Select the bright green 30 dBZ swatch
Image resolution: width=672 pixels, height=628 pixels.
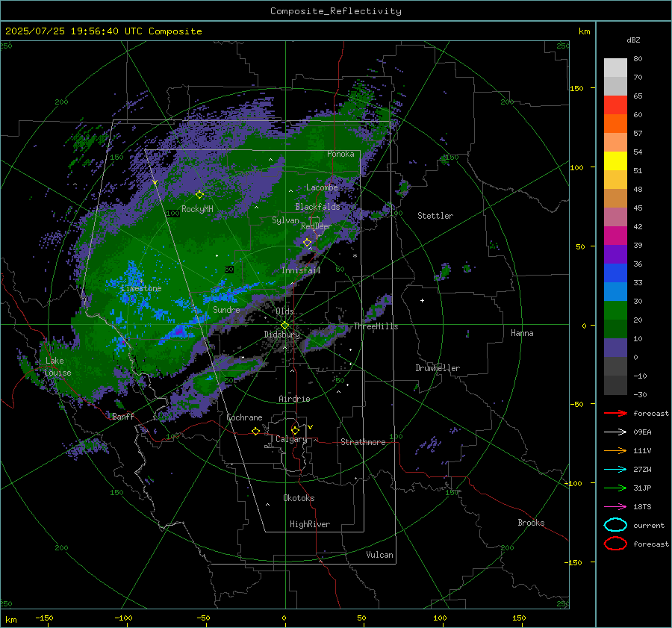[x=615, y=311]
